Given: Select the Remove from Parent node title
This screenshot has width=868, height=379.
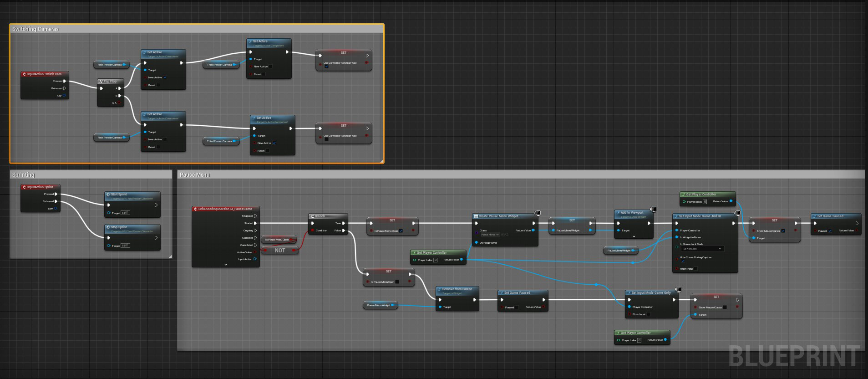Looking at the screenshot, I should click(x=457, y=289).
